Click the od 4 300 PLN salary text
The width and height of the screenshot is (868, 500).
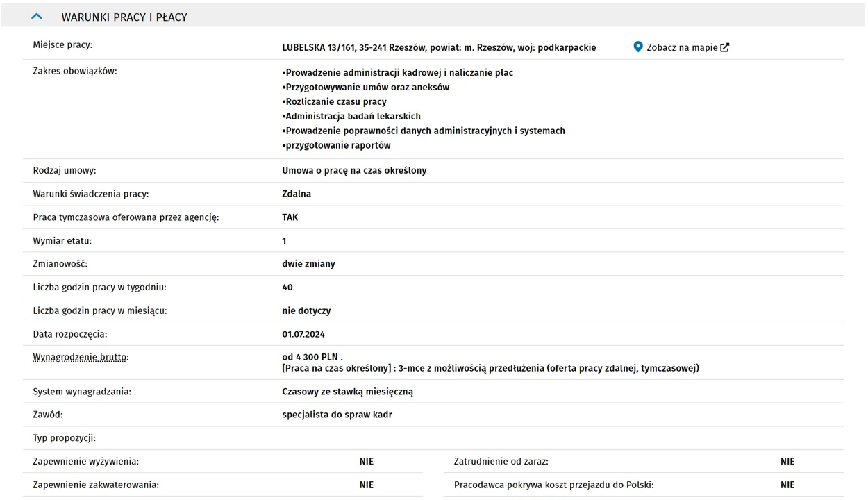310,357
